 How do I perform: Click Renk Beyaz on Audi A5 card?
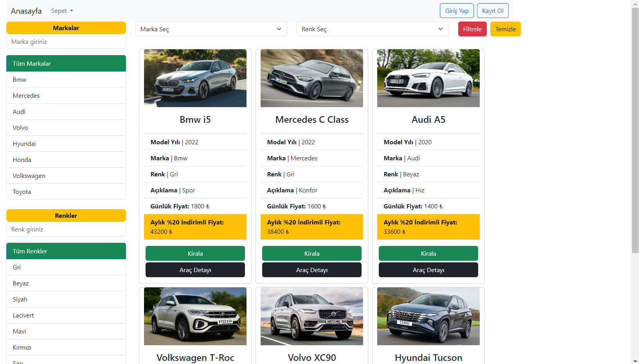(x=428, y=174)
